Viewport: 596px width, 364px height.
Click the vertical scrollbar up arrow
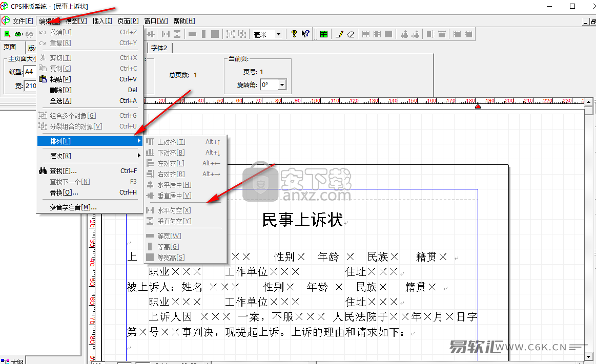(x=588, y=102)
